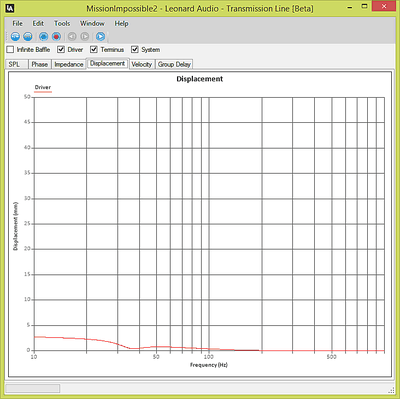Switch to the Group Delay tab
This screenshot has width=400, height=399.
click(174, 64)
